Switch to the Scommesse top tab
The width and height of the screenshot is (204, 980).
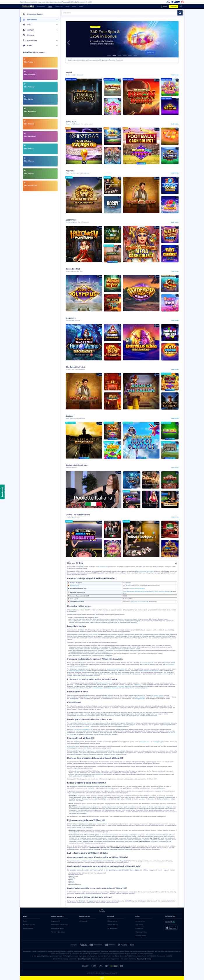41,6
